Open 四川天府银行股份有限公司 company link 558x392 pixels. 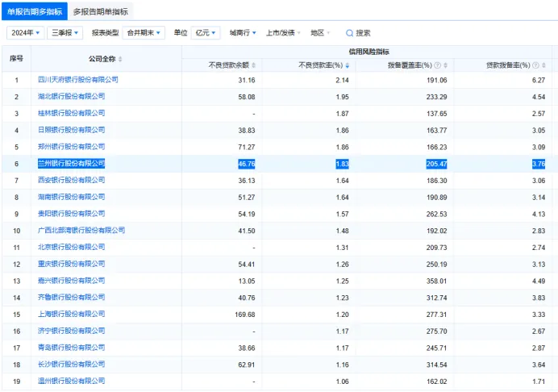pos(78,80)
